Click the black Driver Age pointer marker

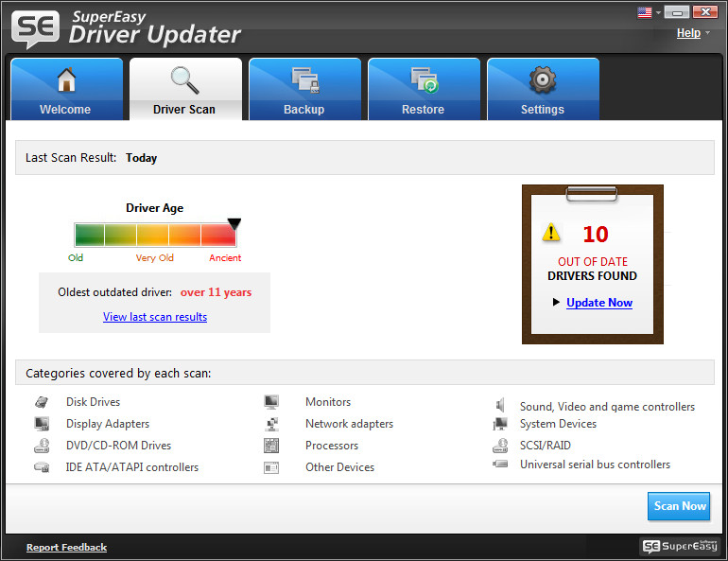234,223
